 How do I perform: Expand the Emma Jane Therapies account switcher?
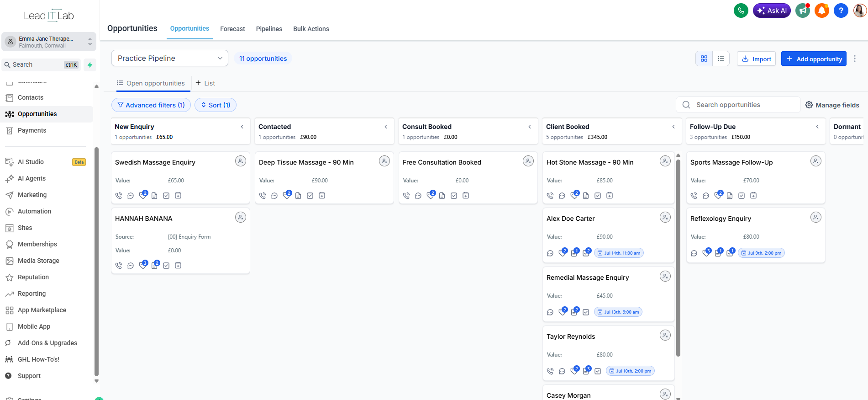coord(49,42)
